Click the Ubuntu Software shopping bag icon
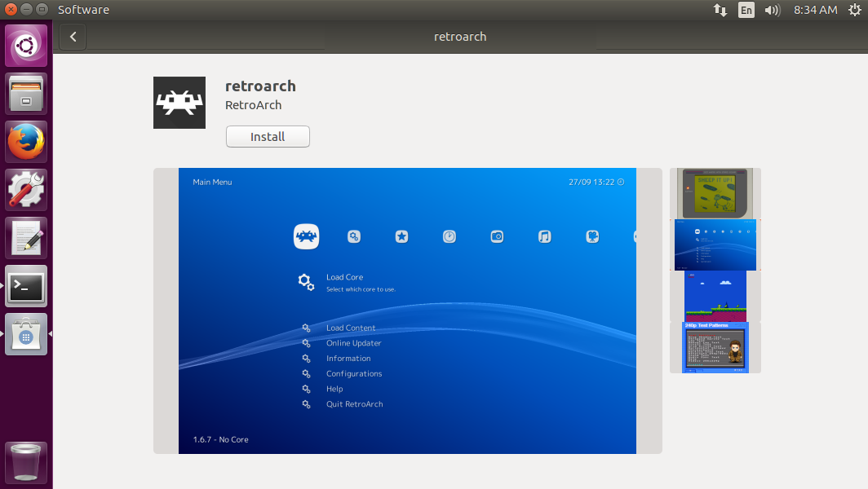Image resolution: width=868 pixels, height=489 pixels. (x=26, y=334)
